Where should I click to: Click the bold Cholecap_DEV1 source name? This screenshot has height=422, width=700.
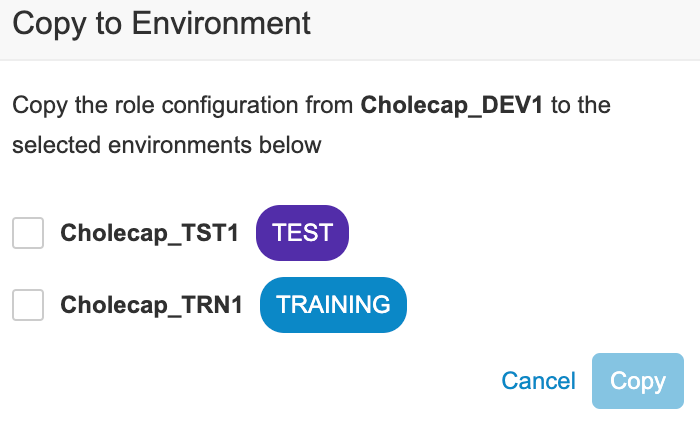(451, 105)
